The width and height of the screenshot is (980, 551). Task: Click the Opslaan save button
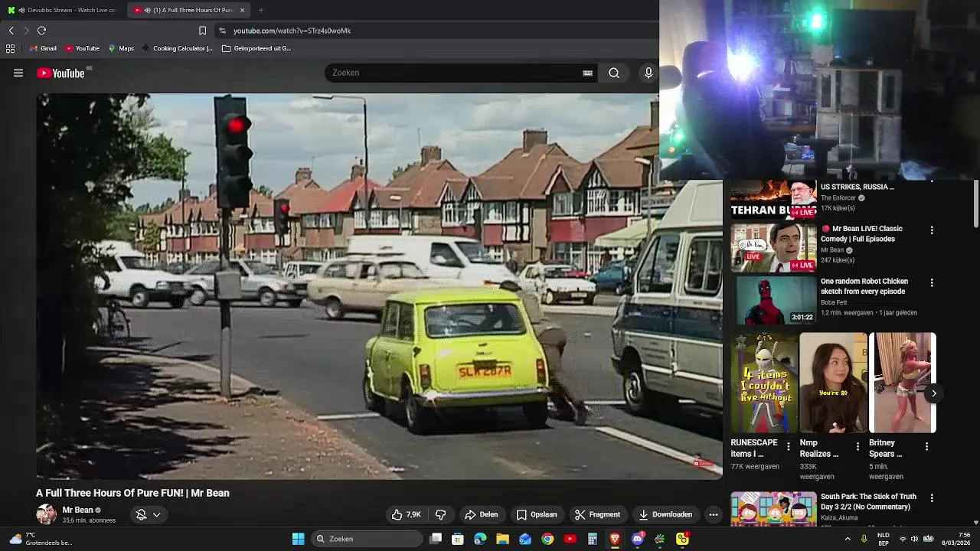537,514
